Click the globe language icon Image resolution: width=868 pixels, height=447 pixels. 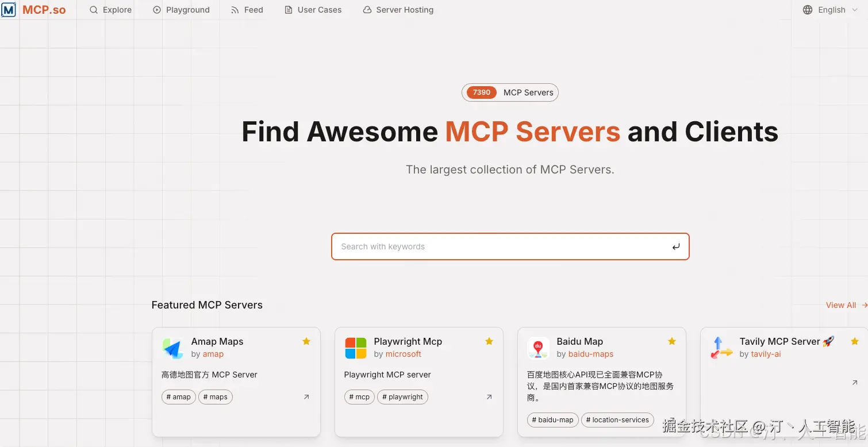point(808,10)
